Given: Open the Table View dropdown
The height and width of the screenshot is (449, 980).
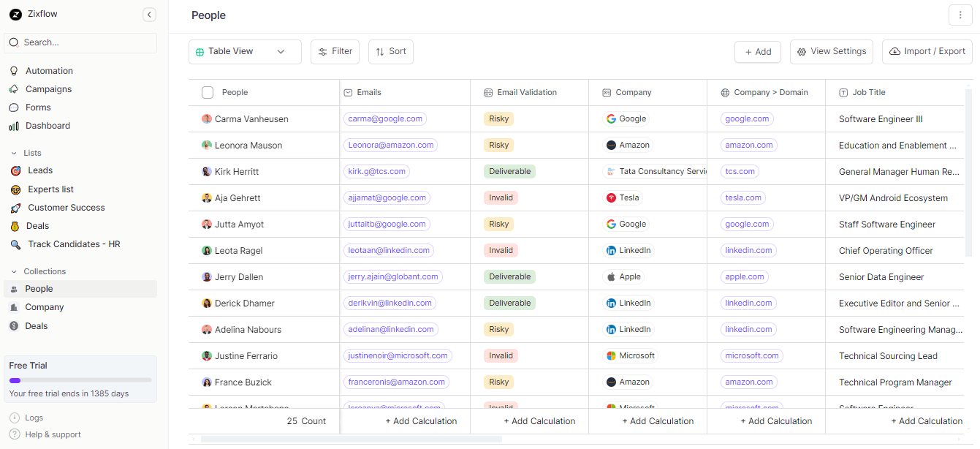Looking at the screenshot, I should 280,51.
